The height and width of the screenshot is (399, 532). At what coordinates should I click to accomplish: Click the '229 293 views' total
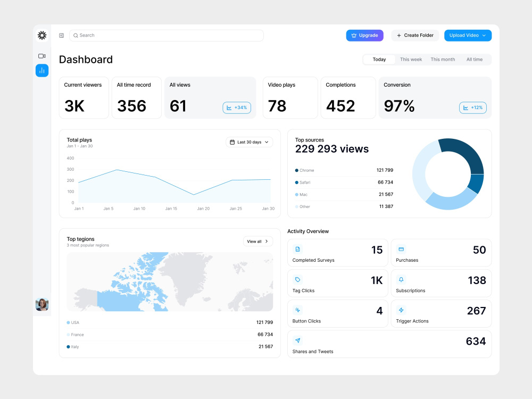[332, 149]
